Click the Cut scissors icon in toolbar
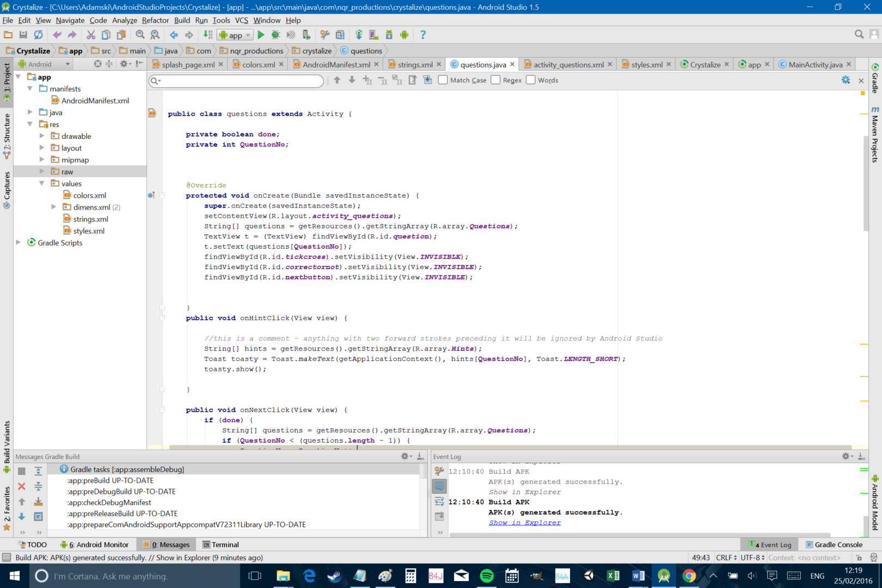This screenshot has width=882, height=588. coord(91,35)
